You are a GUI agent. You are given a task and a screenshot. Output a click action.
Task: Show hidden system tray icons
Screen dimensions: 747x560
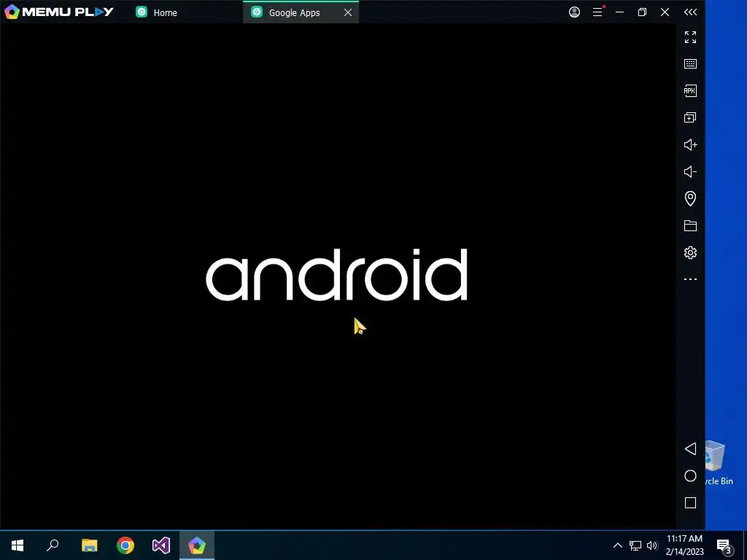(x=617, y=545)
